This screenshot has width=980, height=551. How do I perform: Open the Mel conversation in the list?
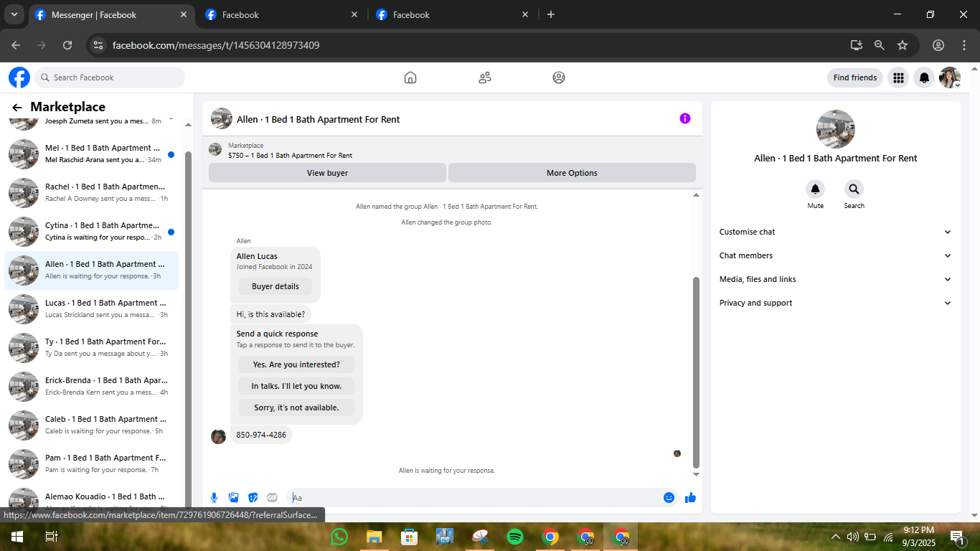[x=92, y=154]
